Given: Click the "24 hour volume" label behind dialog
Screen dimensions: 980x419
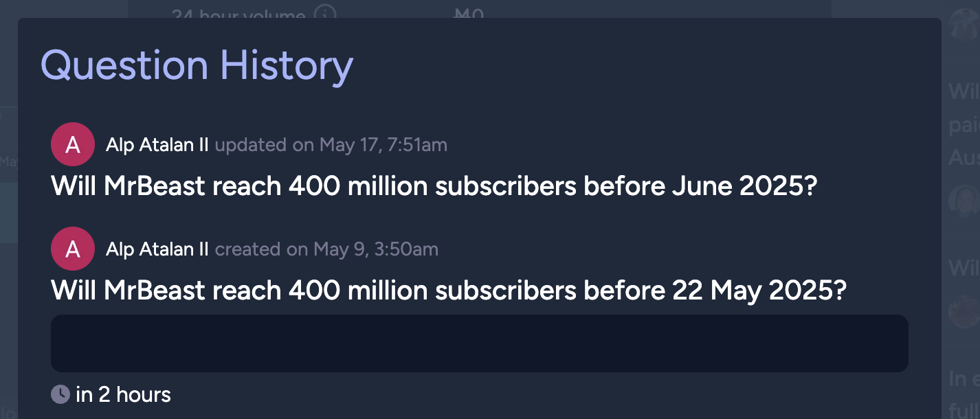Looking at the screenshot, I should 238,12.
